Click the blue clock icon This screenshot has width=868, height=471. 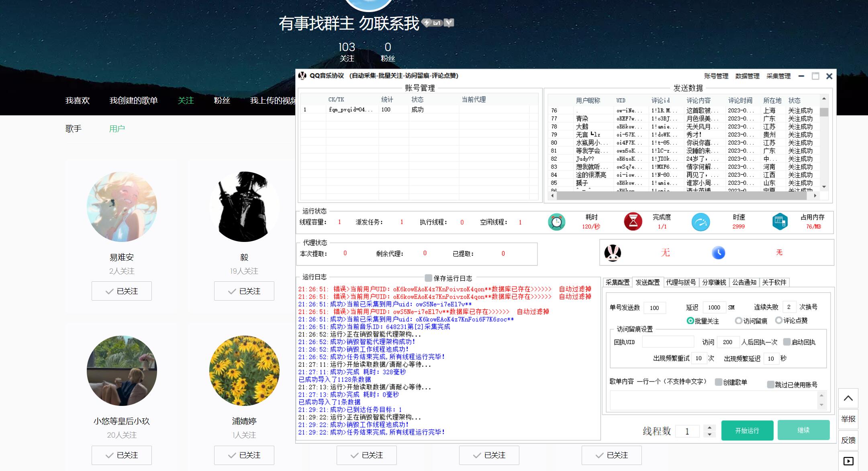[x=718, y=253]
